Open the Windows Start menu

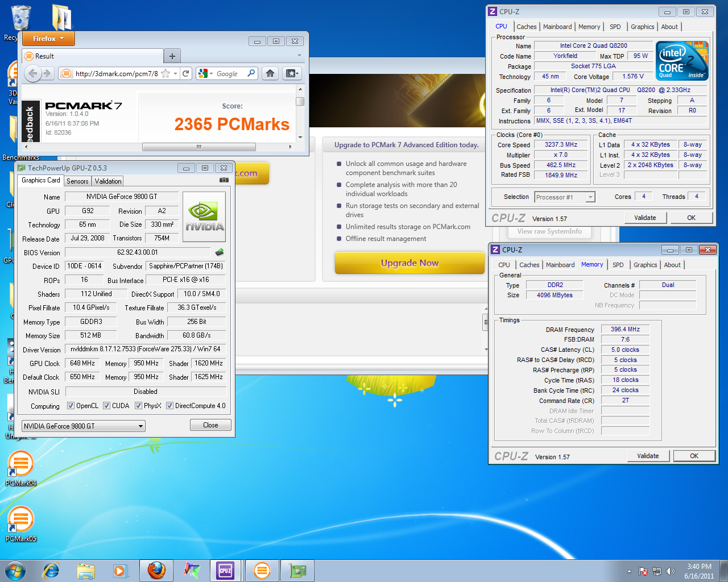(x=15, y=570)
